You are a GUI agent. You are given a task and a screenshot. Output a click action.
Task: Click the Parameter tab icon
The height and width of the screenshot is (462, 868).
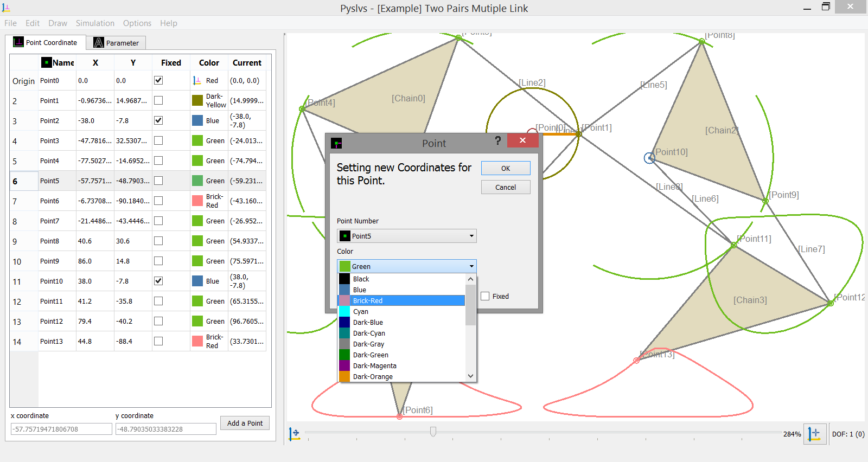99,42
